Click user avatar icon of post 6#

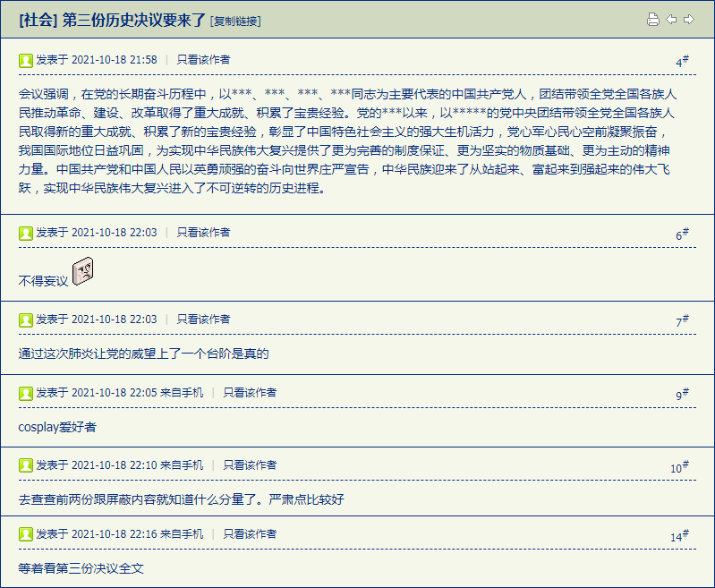click(x=26, y=233)
